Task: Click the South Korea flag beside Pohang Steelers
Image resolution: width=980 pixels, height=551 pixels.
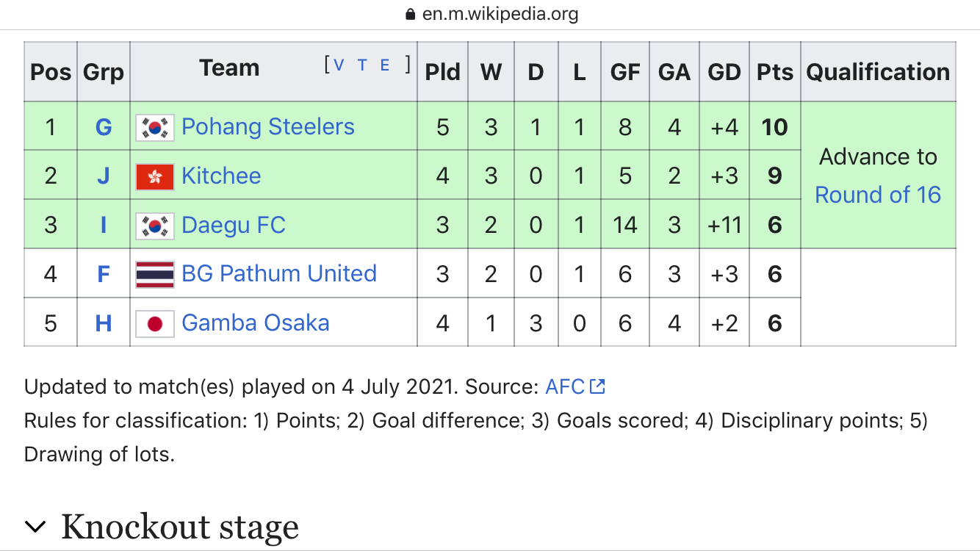Action: click(x=155, y=127)
